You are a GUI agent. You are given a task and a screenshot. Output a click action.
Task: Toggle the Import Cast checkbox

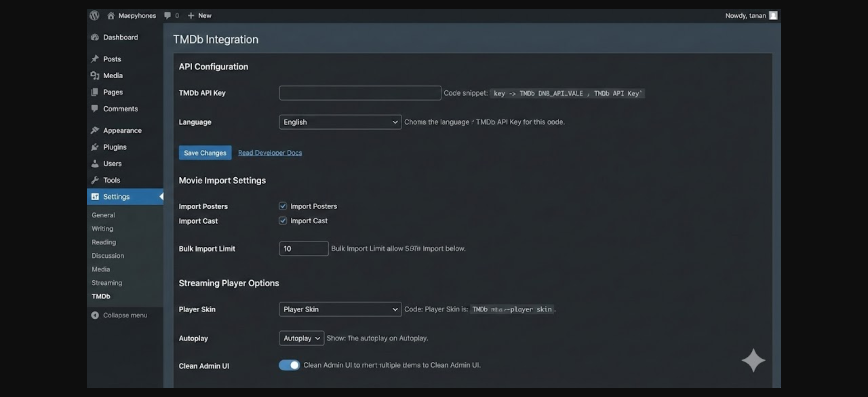point(283,221)
